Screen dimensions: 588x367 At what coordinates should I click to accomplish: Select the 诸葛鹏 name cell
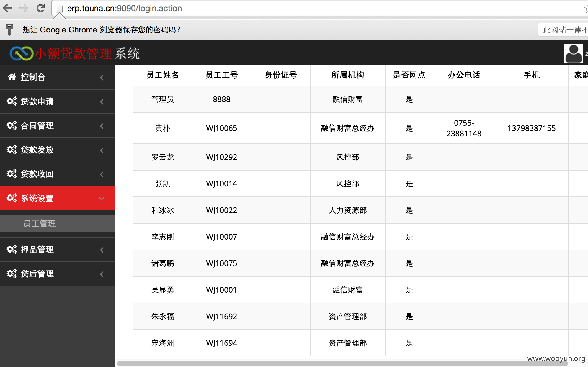163,263
